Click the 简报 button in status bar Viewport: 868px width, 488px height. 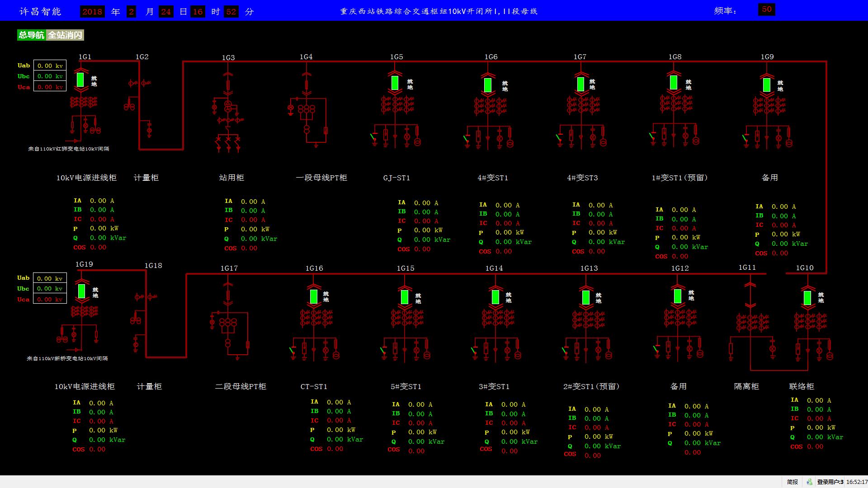[x=792, y=482]
